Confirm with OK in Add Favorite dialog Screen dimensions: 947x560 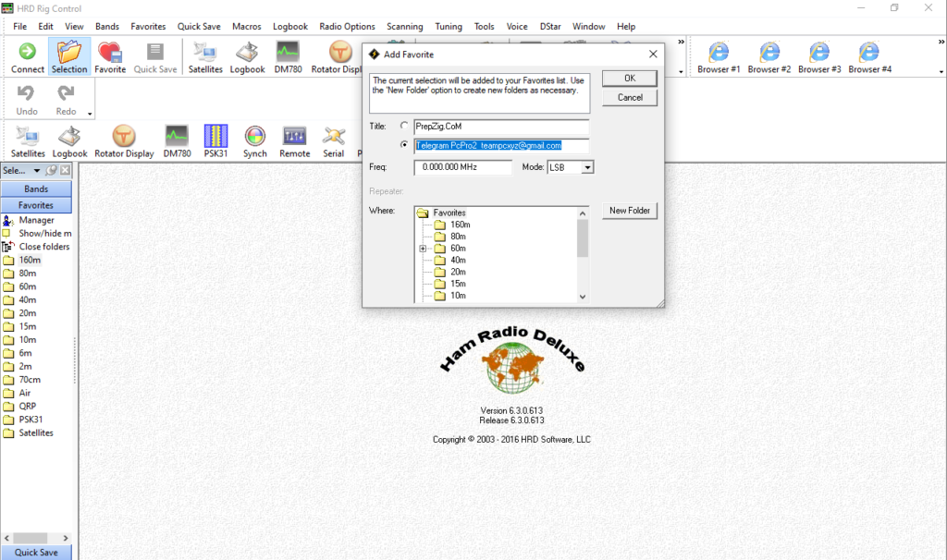tap(629, 79)
